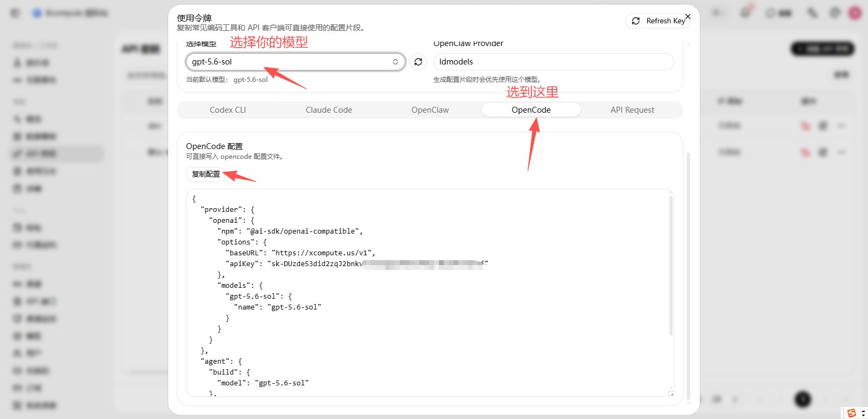The height and width of the screenshot is (419, 868).
Task: Switch to the OpenClaw tab
Action: coord(430,110)
